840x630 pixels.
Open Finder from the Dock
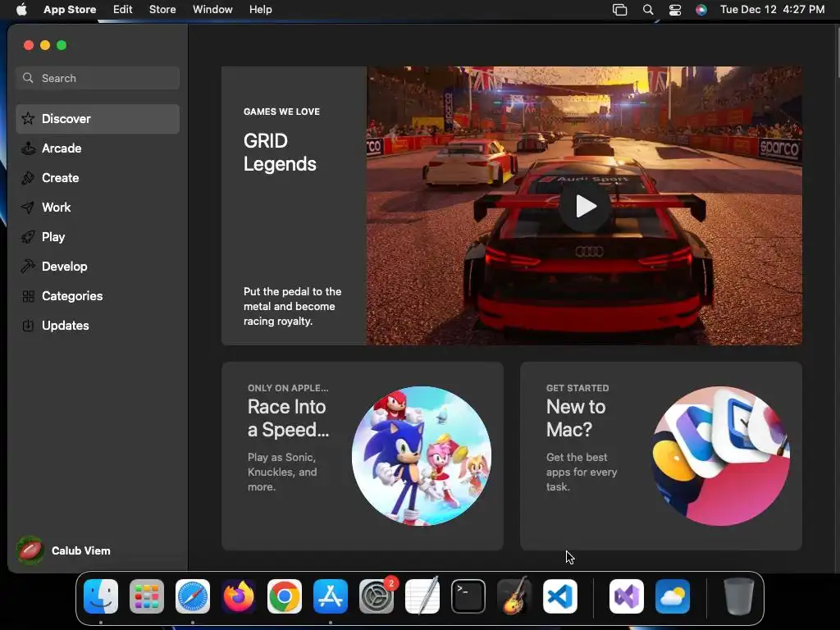[x=101, y=596]
